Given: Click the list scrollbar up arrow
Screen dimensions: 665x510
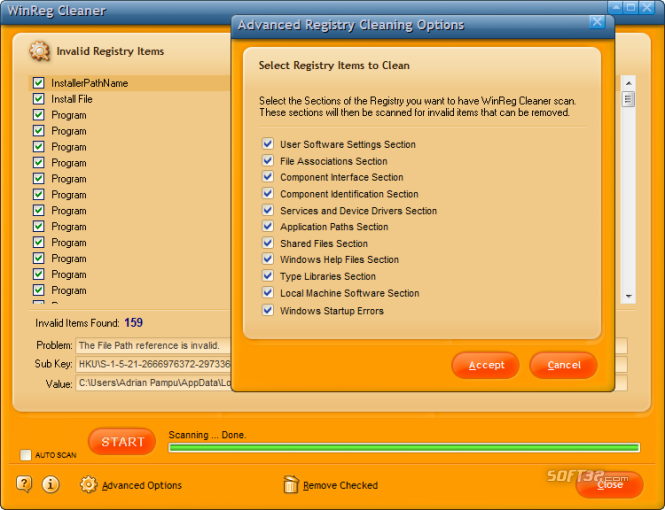Looking at the screenshot, I should pos(628,83).
